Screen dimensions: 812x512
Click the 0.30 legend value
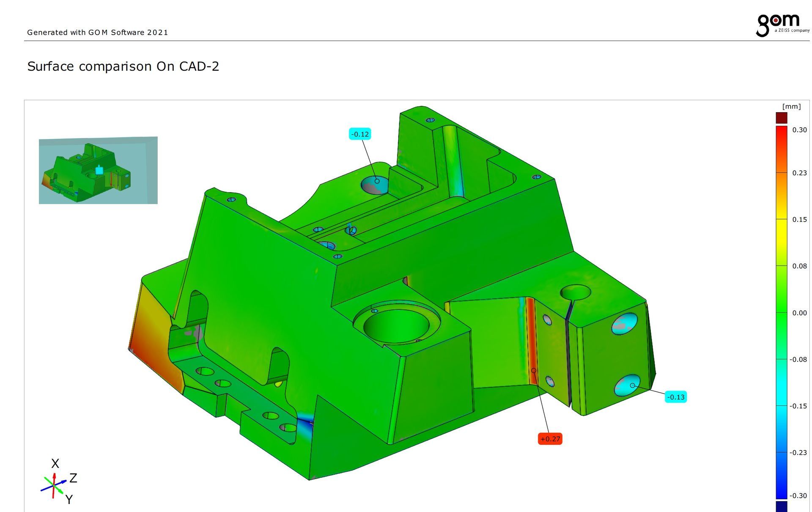coord(799,130)
